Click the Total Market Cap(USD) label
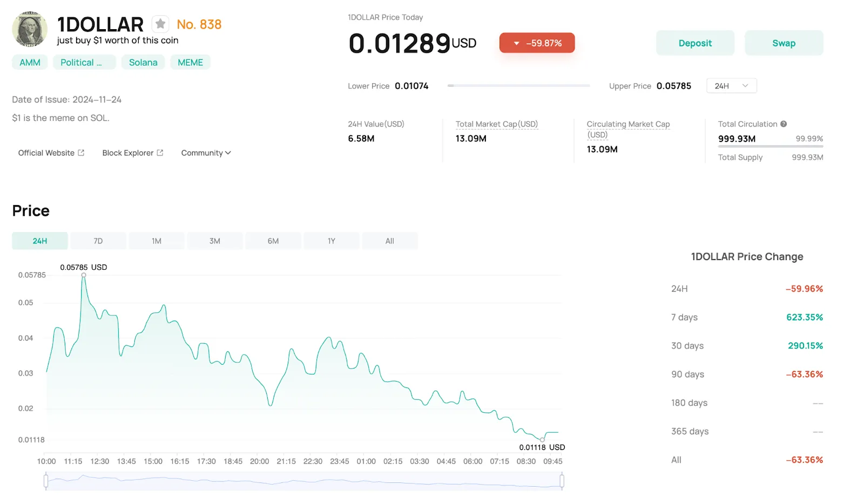This screenshot has width=864, height=504. pyautogui.click(x=497, y=124)
